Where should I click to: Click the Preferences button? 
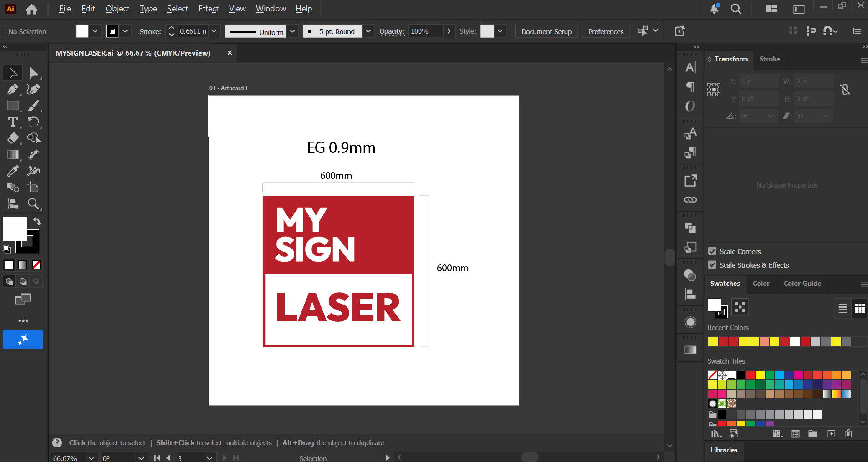pyautogui.click(x=606, y=31)
